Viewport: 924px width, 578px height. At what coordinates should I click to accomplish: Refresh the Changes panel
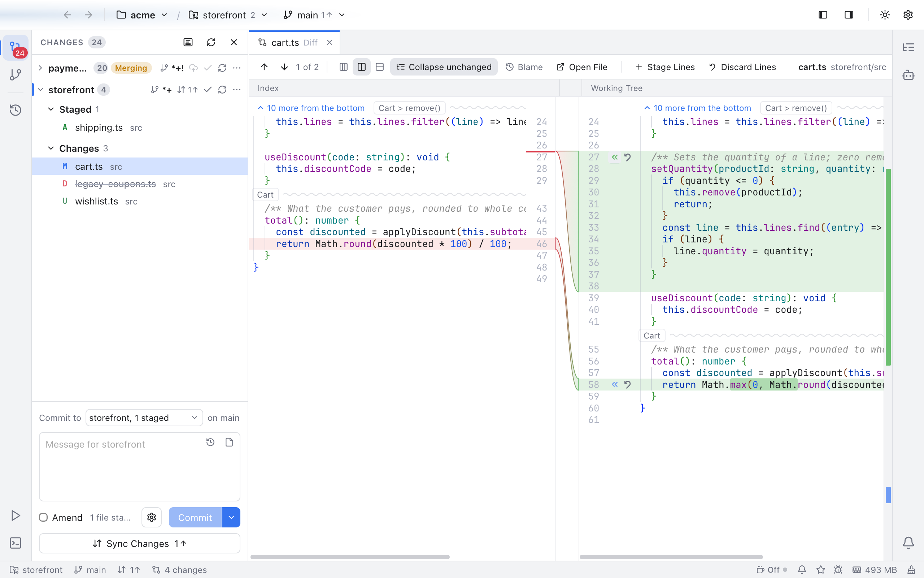coord(211,42)
